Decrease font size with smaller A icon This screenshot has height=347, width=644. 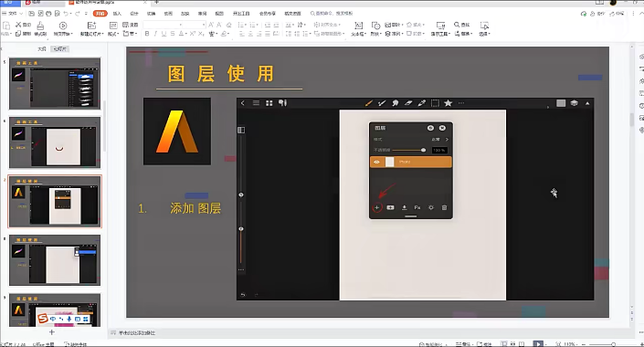point(219,25)
